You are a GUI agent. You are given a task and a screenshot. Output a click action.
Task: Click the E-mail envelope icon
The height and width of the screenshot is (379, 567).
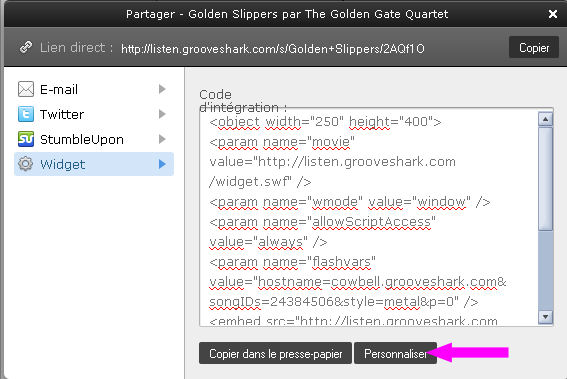coord(26,89)
